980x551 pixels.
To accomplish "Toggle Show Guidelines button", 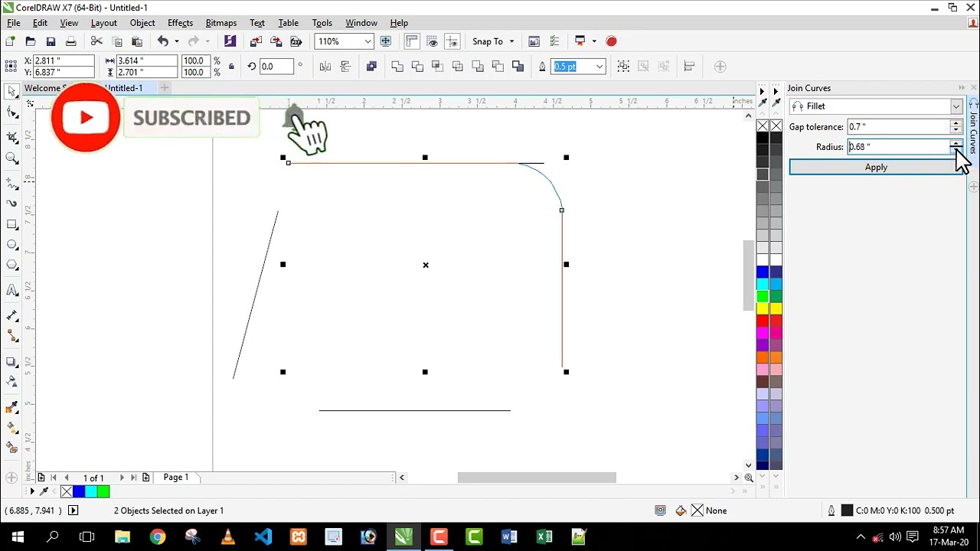I will pos(452,41).
